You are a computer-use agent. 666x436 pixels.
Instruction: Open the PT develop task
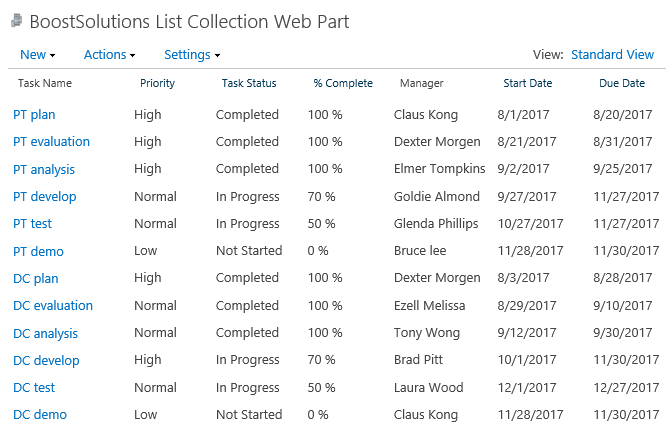[x=45, y=197]
